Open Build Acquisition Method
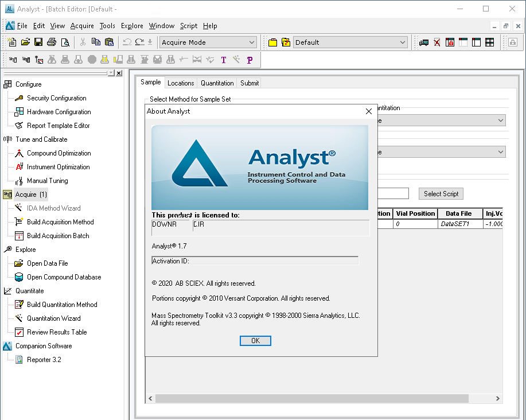 tap(60, 221)
